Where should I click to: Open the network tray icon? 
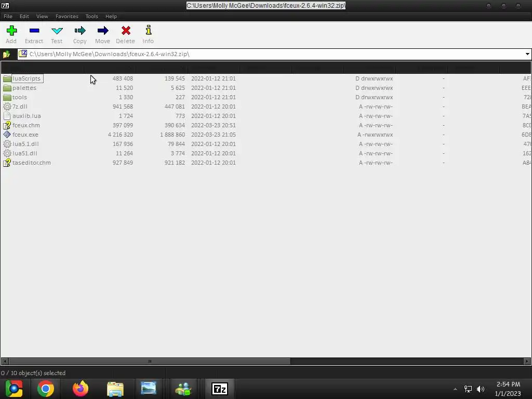point(468,389)
